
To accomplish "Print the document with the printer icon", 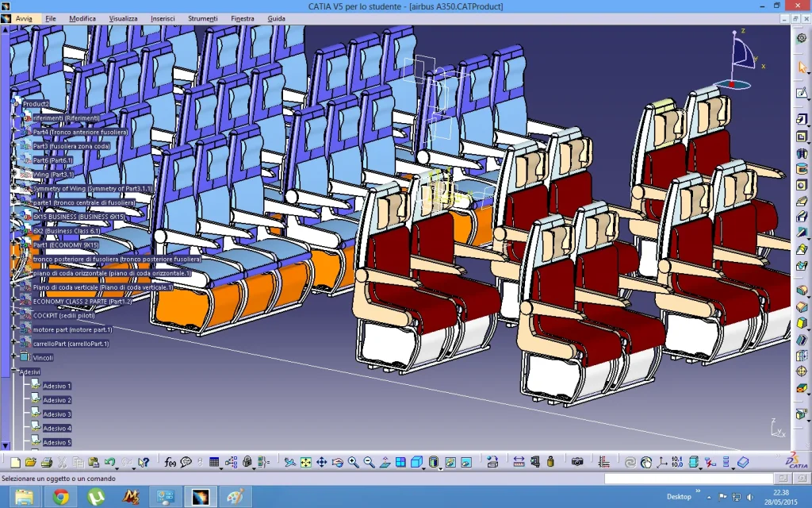I will click(x=47, y=463).
